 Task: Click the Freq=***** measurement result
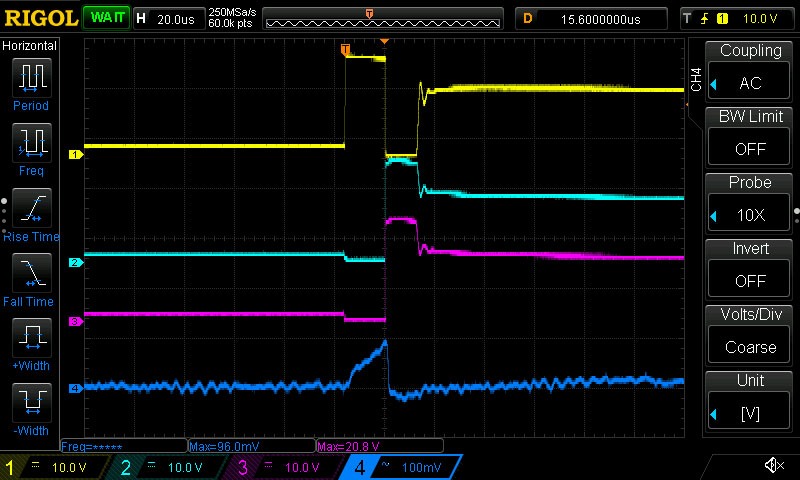pyautogui.click(x=124, y=446)
